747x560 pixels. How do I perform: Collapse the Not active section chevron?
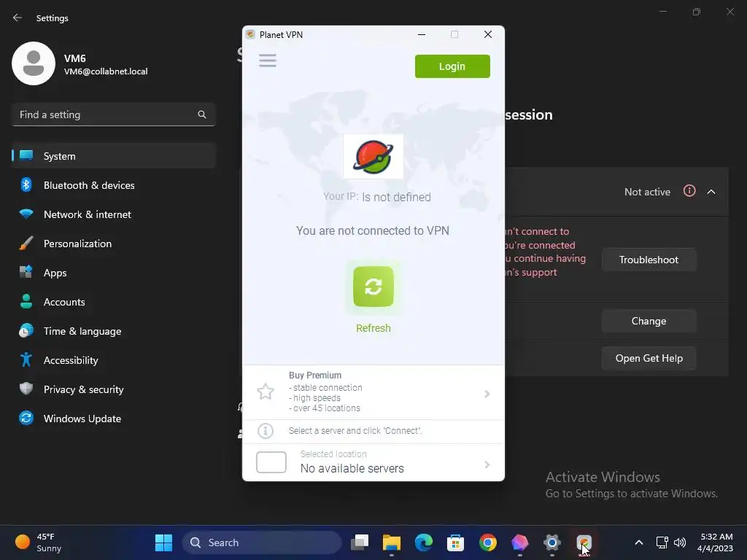pos(711,192)
